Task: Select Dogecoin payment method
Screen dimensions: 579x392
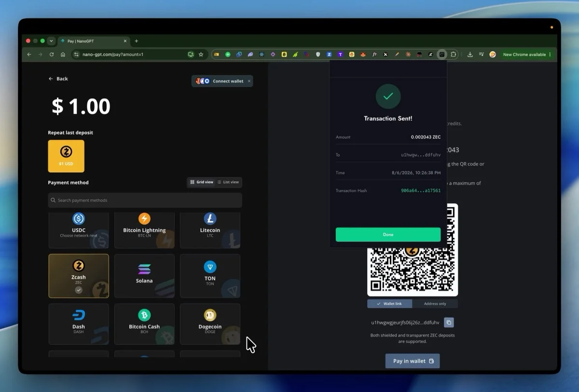Action: pos(210,324)
